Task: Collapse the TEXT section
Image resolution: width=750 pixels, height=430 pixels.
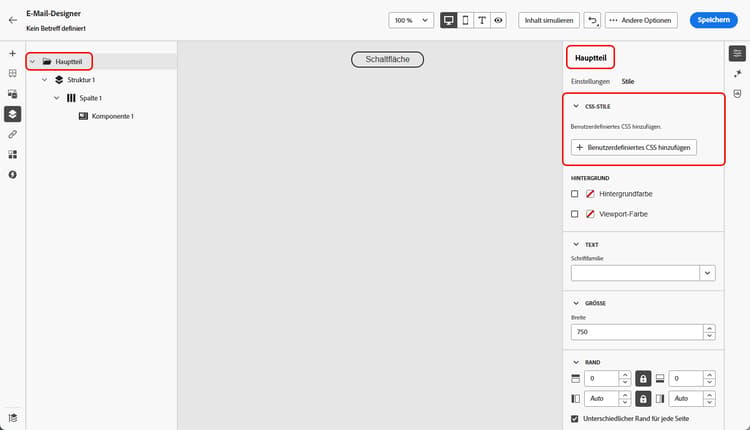Action: (576, 244)
